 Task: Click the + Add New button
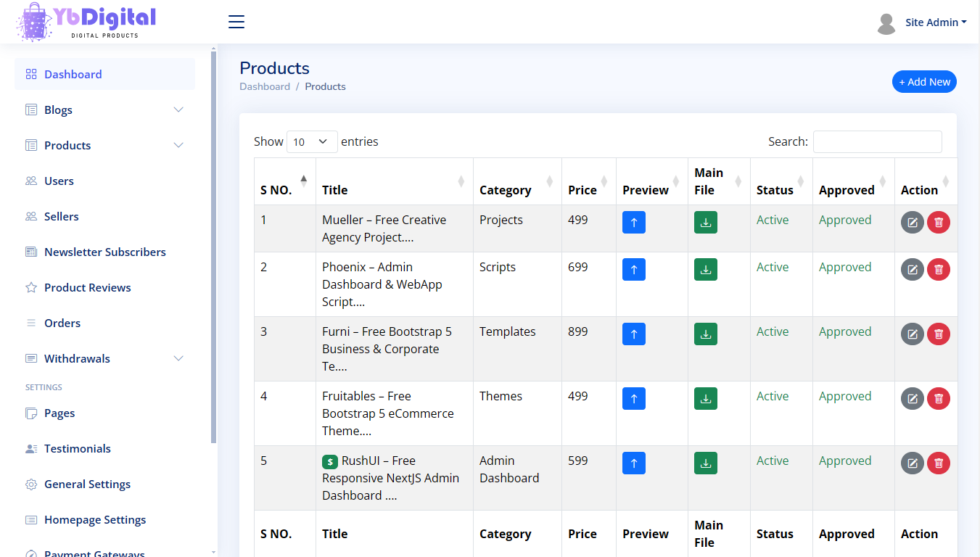(924, 82)
